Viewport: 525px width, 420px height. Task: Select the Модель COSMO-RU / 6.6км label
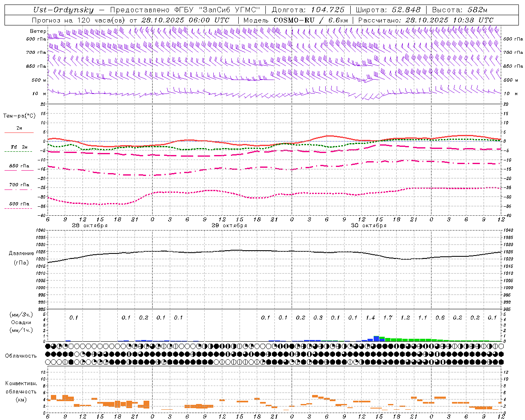tap(295, 20)
